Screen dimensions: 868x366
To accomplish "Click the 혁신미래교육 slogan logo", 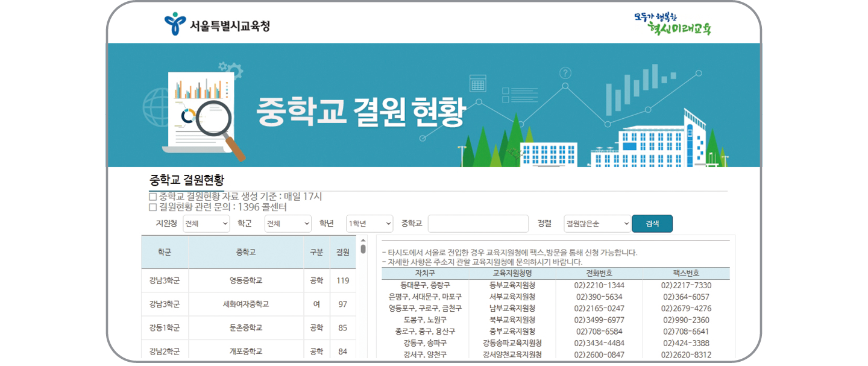I will click(672, 24).
